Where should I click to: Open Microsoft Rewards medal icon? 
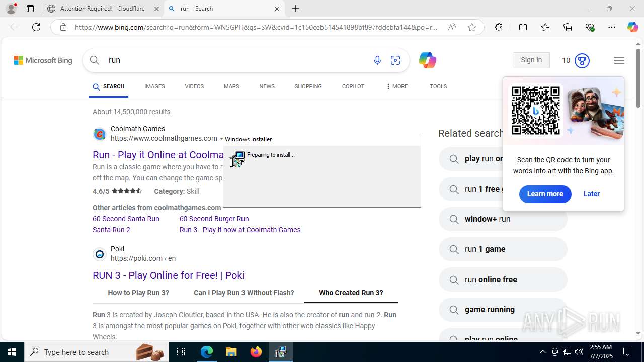(x=582, y=60)
